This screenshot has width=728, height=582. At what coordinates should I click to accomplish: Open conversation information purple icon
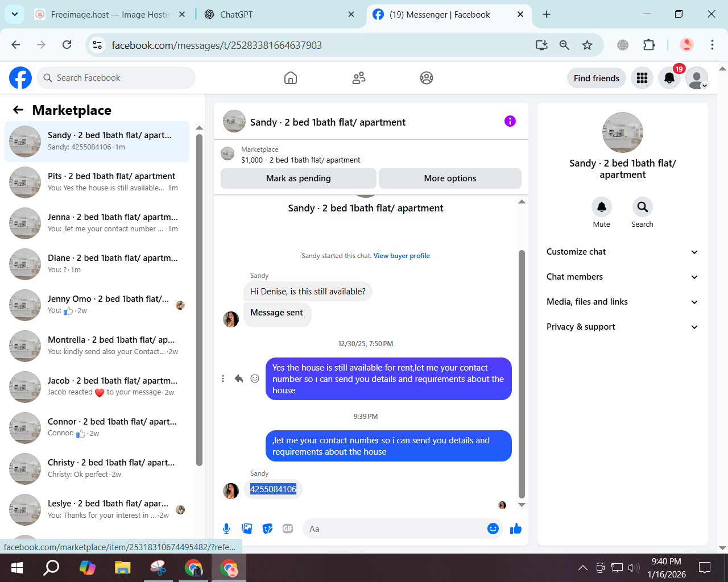510,121
